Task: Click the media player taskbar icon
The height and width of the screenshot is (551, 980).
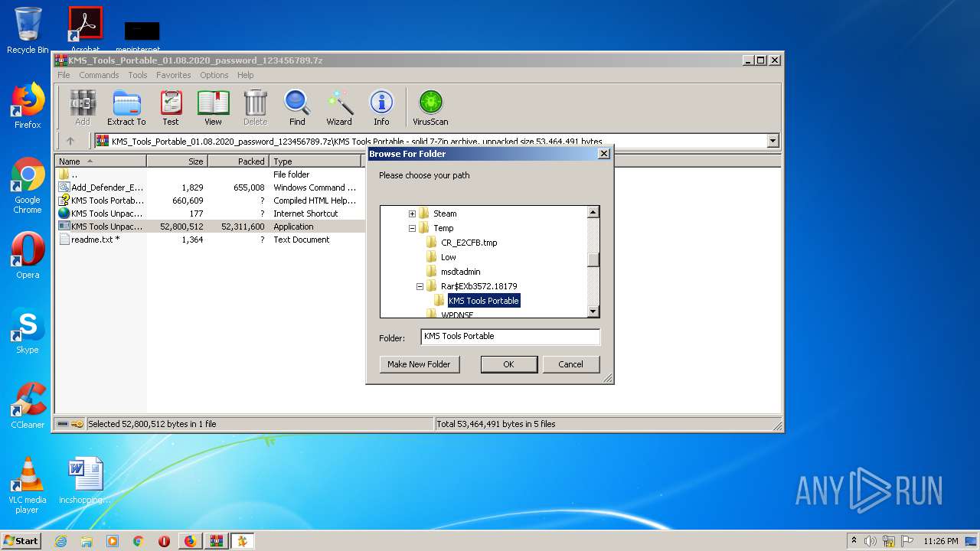Action: click(x=113, y=541)
